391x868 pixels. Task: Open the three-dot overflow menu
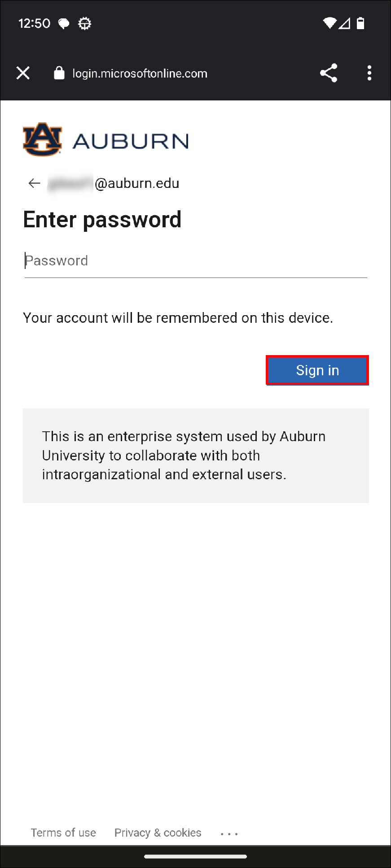pyautogui.click(x=369, y=73)
